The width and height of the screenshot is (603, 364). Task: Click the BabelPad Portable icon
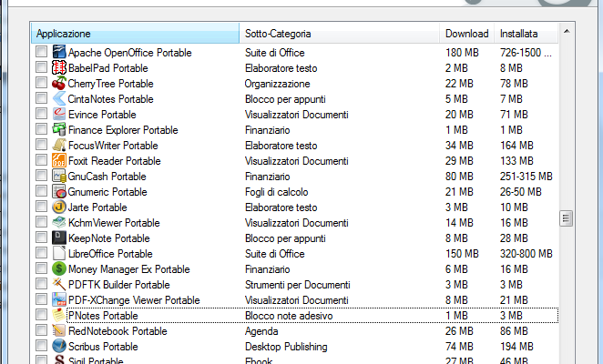[59, 67]
